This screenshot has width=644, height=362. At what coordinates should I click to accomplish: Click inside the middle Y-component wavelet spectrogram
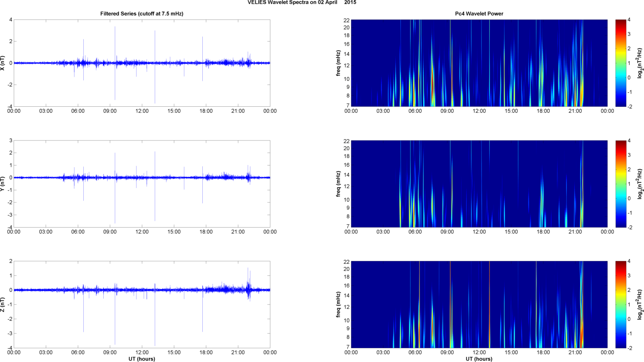coord(479,184)
